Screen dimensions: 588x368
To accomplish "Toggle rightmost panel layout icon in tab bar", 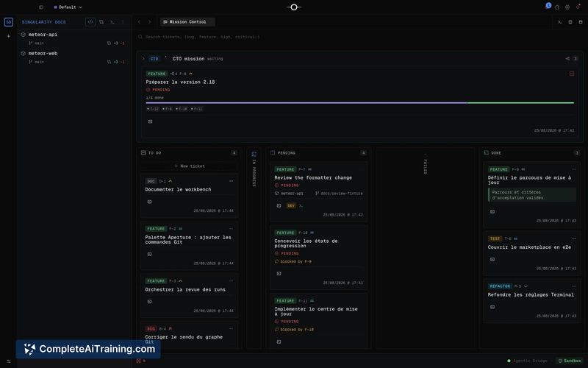I will [581, 22].
